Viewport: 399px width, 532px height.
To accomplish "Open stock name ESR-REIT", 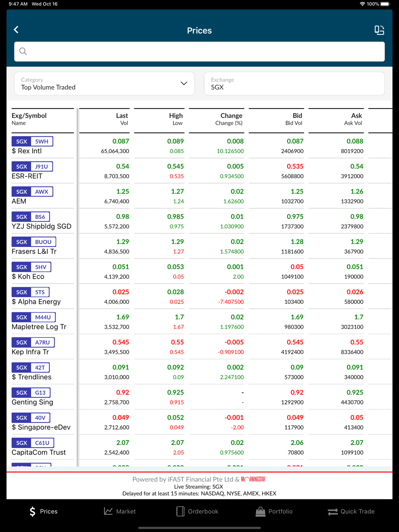I will (27, 176).
